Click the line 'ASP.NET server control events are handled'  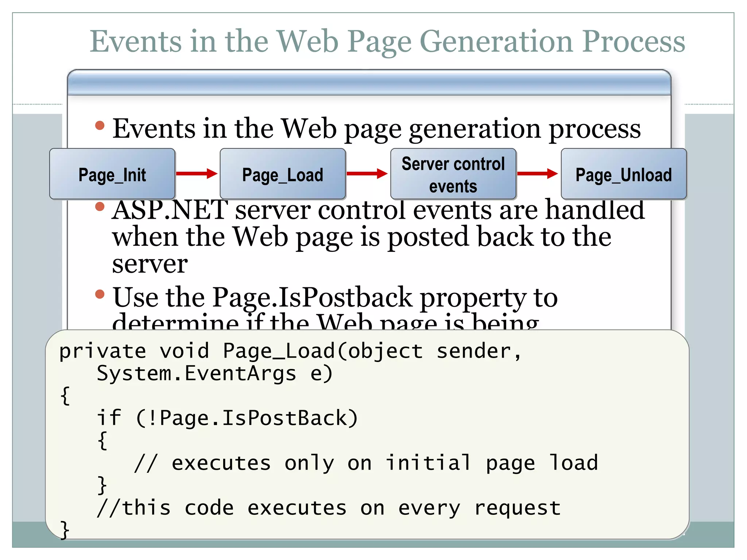(378, 210)
